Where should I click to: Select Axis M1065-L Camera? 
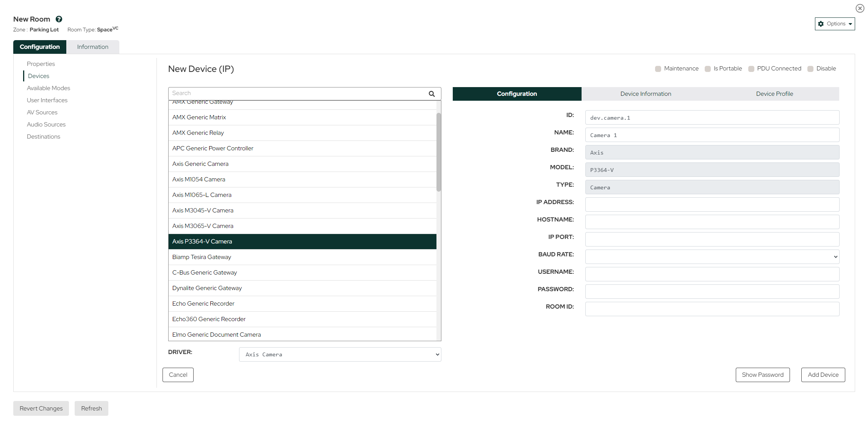click(x=302, y=195)
